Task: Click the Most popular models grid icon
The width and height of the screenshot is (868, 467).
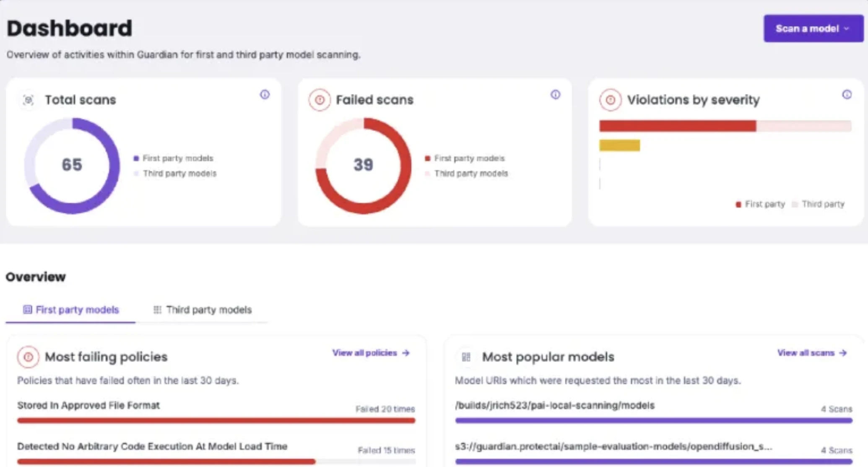Action: 466,357
